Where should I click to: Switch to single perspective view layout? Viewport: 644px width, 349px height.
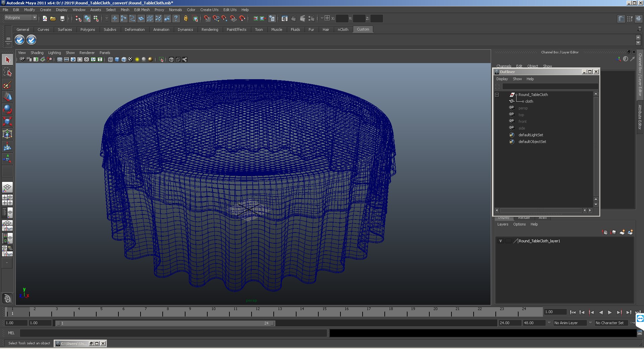[7, 187]
